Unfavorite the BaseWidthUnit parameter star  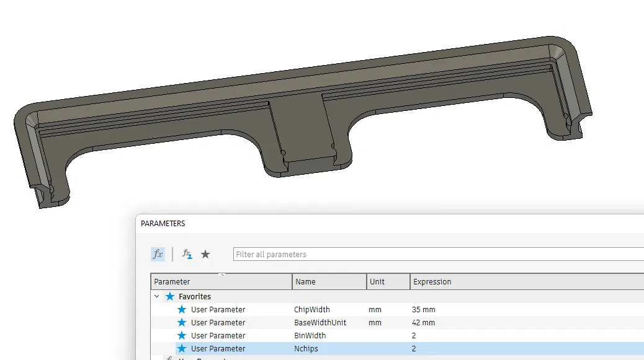pyautogui.click(x=182, y=323)
